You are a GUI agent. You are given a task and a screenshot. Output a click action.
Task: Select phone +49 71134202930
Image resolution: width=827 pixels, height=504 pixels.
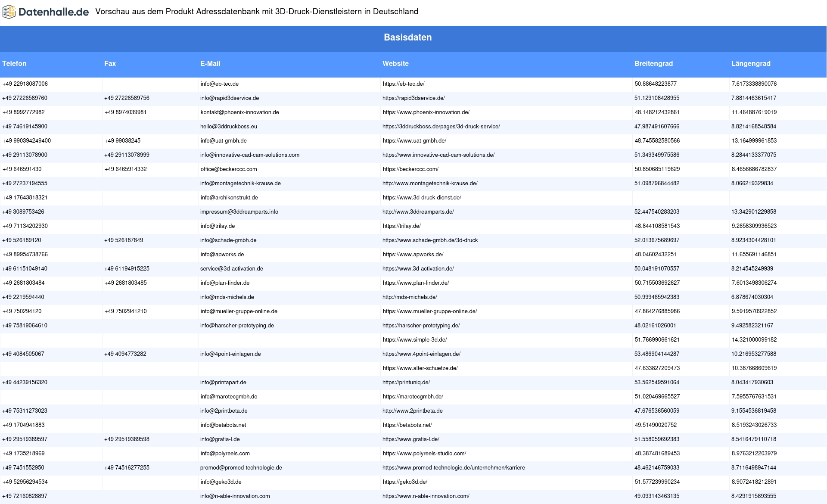pos(25,226)
